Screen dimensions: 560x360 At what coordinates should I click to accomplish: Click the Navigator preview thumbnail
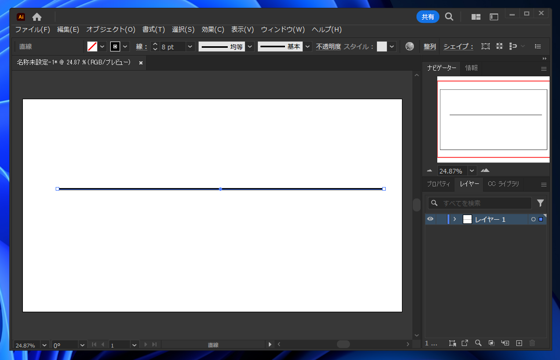(493, 119)
